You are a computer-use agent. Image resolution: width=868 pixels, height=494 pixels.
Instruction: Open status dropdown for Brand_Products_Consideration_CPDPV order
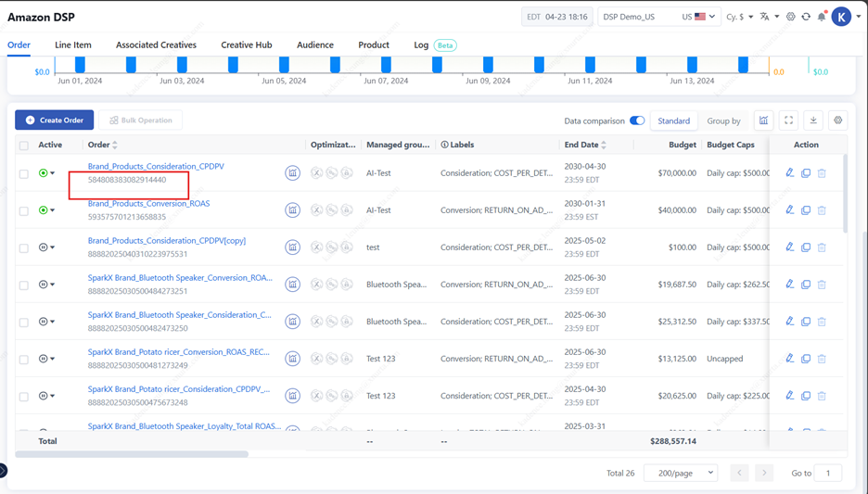tap(46, 173)
